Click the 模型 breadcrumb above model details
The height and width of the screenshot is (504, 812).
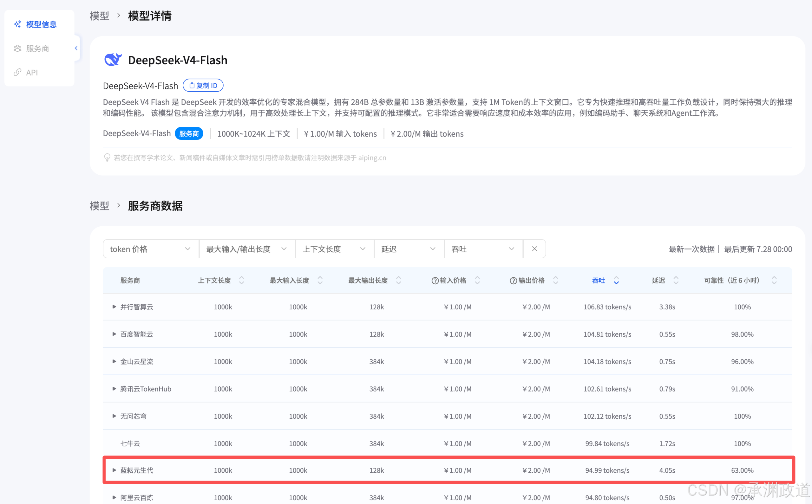[x=99, y=16]
